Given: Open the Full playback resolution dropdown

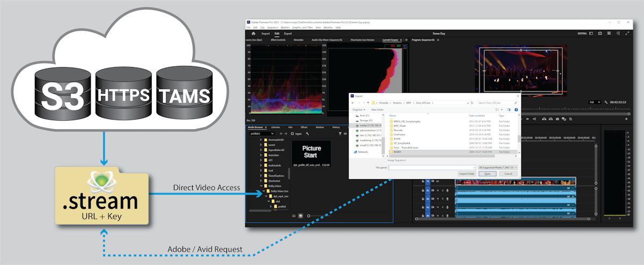Looking at the screenshot, I should pyautogui.click(x=594, y=102).
